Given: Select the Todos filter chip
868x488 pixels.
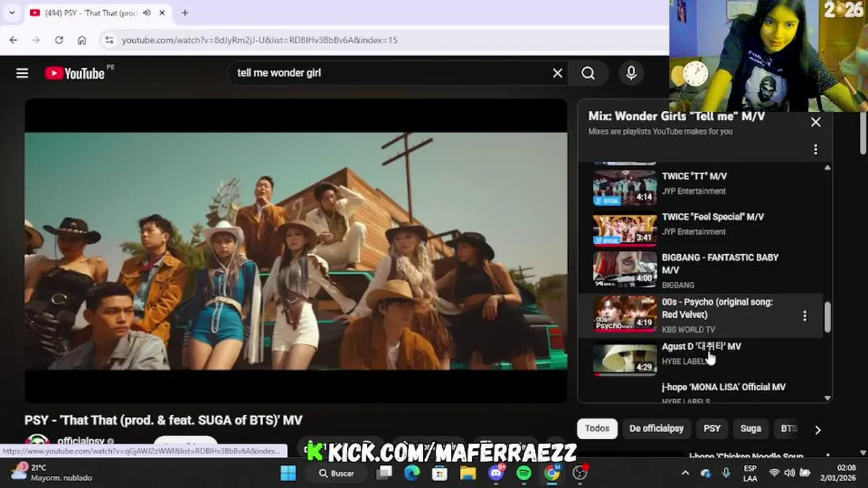Looking at the screenshot, I should [597, 428].
